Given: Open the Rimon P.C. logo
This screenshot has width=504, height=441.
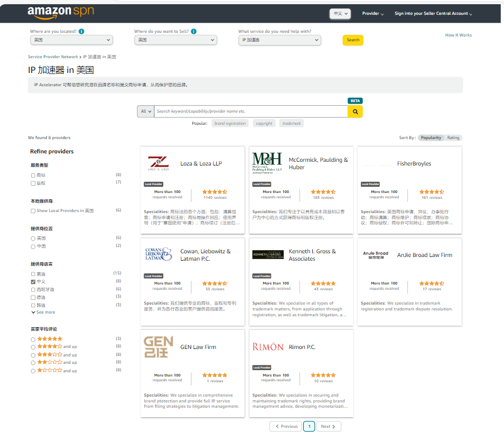Looking at the screenshot, I should pos(268,347).
